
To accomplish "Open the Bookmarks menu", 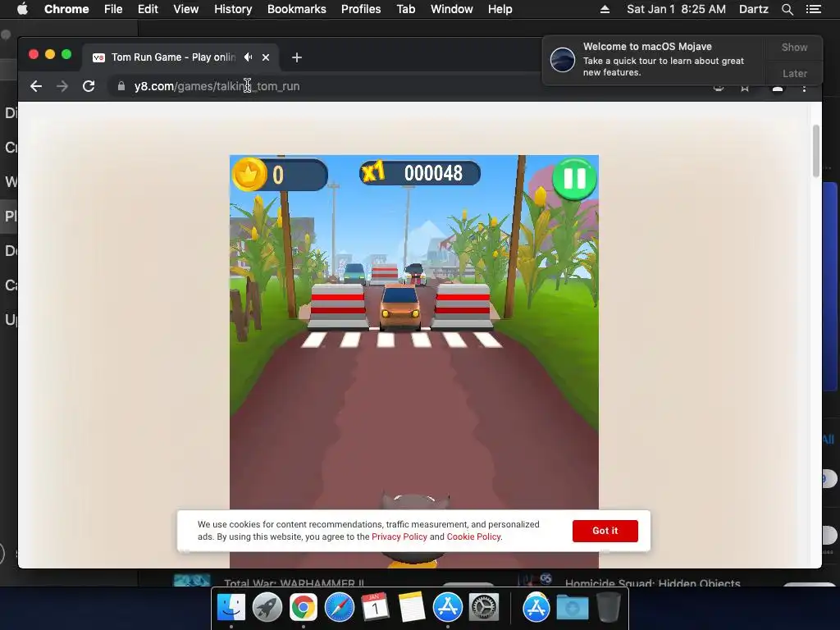I will tap(296, 9).
